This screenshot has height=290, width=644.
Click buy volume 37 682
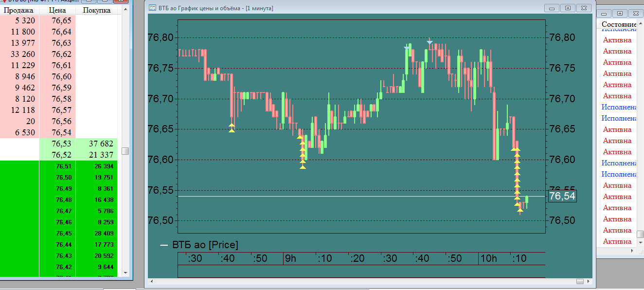pos(101,144)
